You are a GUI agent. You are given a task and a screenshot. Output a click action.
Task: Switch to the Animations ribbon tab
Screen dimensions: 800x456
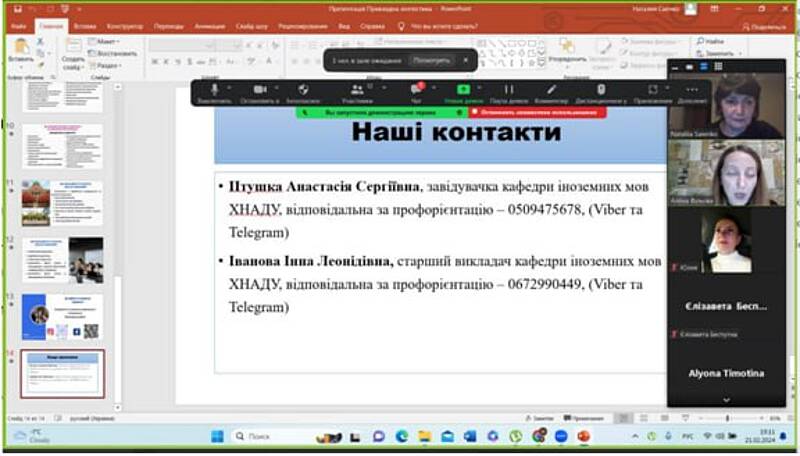pos(209,26)
